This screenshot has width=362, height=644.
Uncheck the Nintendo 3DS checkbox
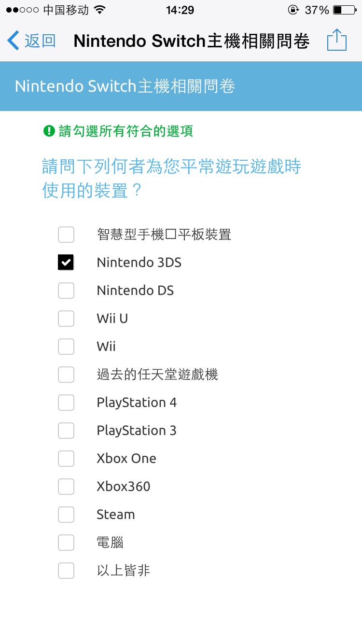point(66,263)
